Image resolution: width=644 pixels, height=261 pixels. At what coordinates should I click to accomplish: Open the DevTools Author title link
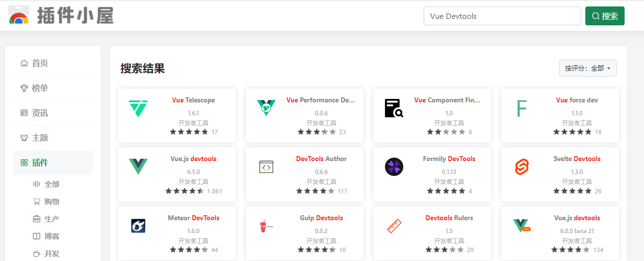click(x=321, y=159)
